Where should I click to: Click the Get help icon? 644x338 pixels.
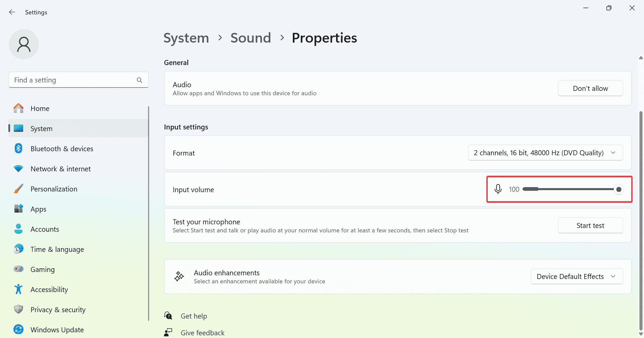(168, 316)
